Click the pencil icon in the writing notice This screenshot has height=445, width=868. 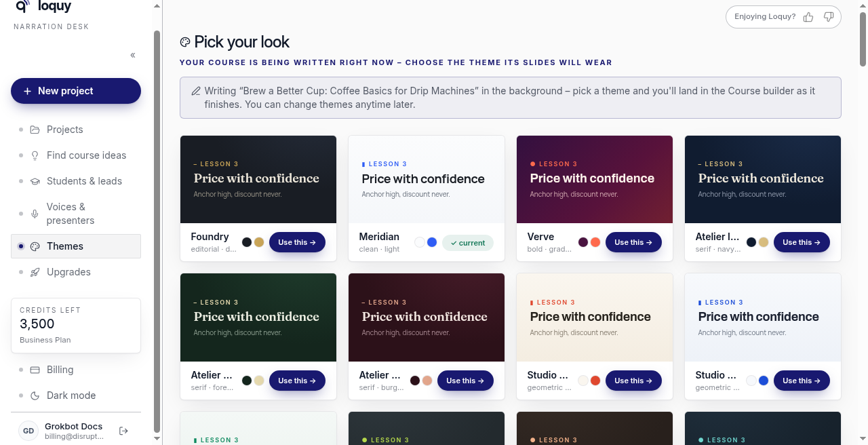[x=196, y=91]
